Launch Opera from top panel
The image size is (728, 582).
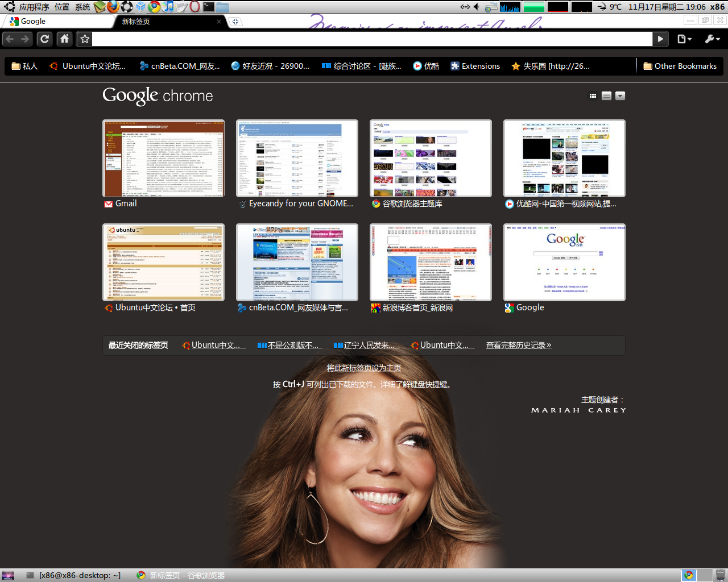pos(195,7)
